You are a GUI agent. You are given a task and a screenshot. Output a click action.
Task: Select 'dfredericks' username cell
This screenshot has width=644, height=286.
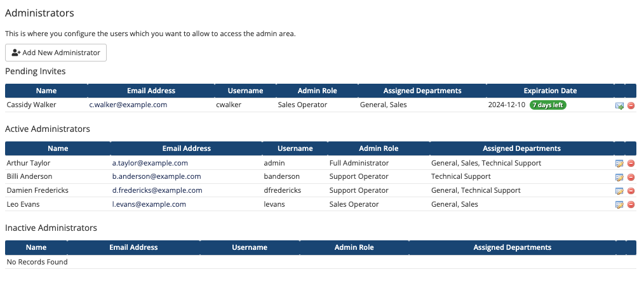tap(283, 190)
